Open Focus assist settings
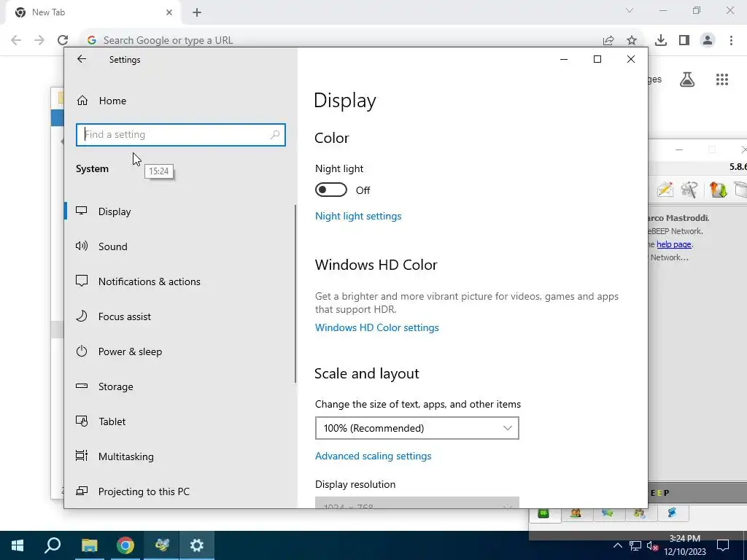The image size is (747, 560). pyautogui.click(x=180, y=316)
